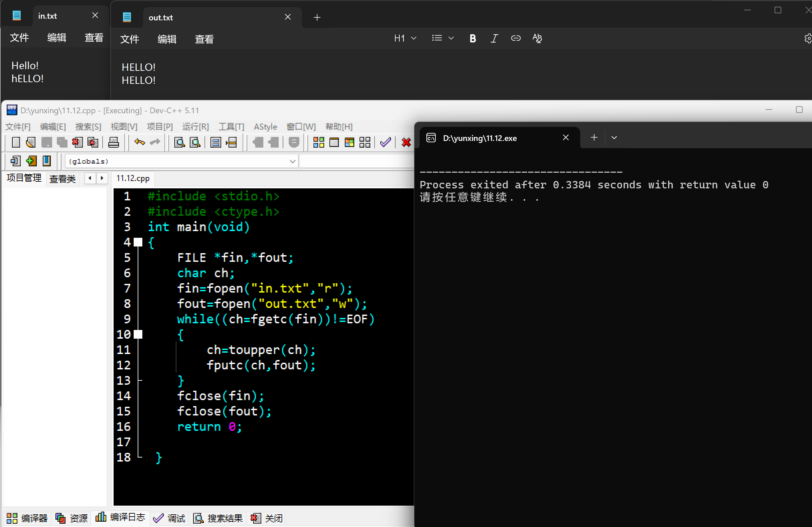
Task: Click the 11.12.cpp editor file tab
Action: [133, 178]
